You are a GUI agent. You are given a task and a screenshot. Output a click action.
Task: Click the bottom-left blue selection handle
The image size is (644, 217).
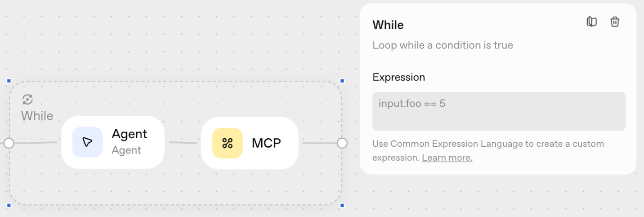(9, 205)
